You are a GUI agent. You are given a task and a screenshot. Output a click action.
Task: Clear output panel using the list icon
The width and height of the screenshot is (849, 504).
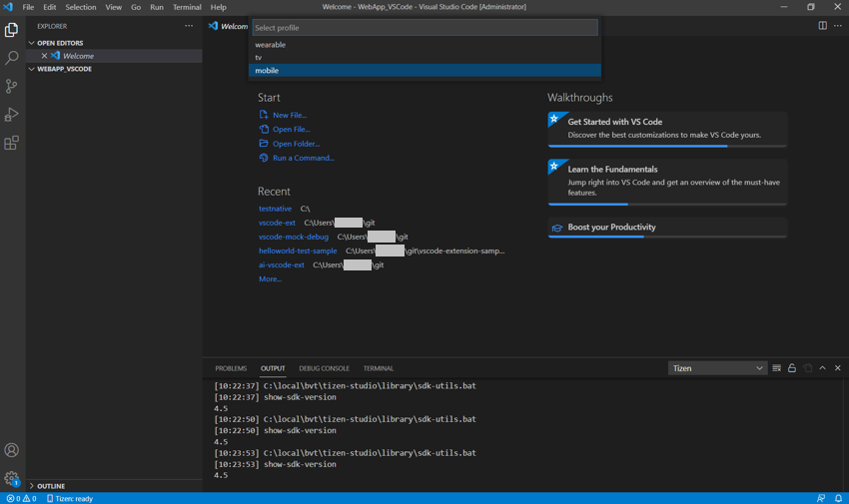pos(777,368)
